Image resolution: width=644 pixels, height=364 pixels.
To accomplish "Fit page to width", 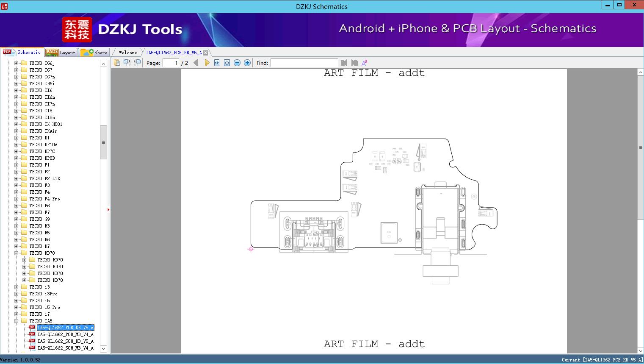I will click(217, 63).
